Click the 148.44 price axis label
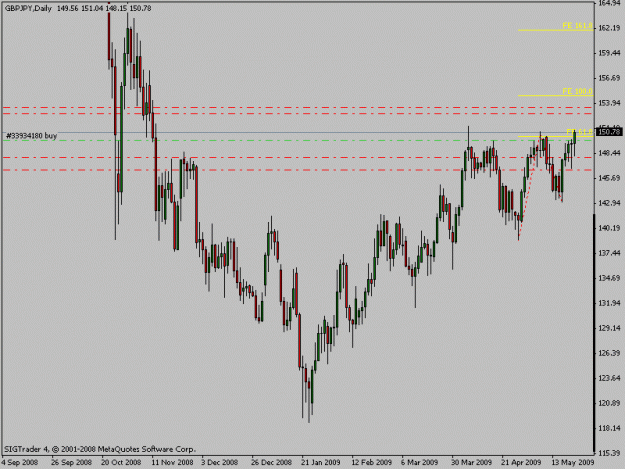The width and height of the screenshot is (625, 469). [x=609, y=153]
